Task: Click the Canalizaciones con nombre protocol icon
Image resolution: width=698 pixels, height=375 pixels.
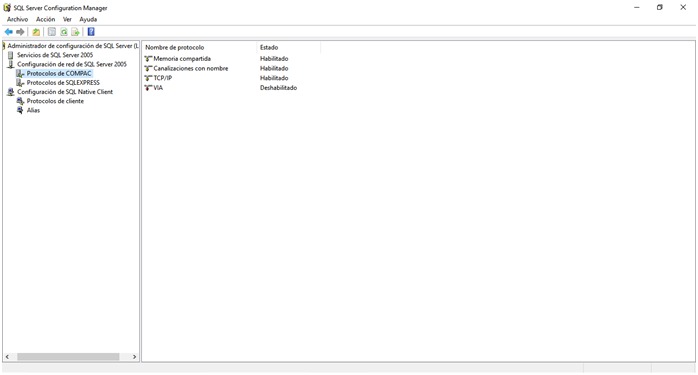Action: pos(148,69)
